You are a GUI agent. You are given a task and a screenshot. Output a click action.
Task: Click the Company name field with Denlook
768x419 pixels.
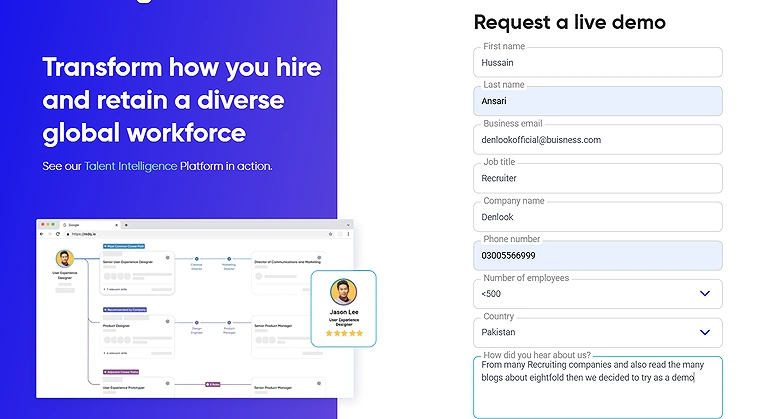(598, 217)
